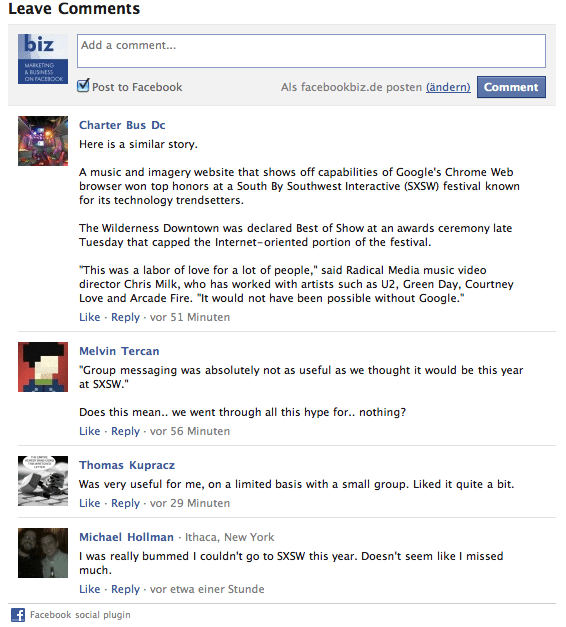566x627 pixels.
Task: Like Michael Hollman's comment
Action: pyautogui.click(x=90, y=589)
